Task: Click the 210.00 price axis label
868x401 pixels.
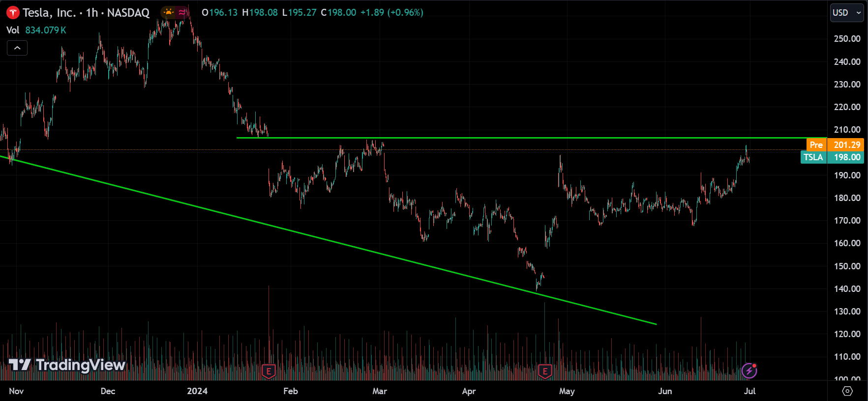Action: 847,130
